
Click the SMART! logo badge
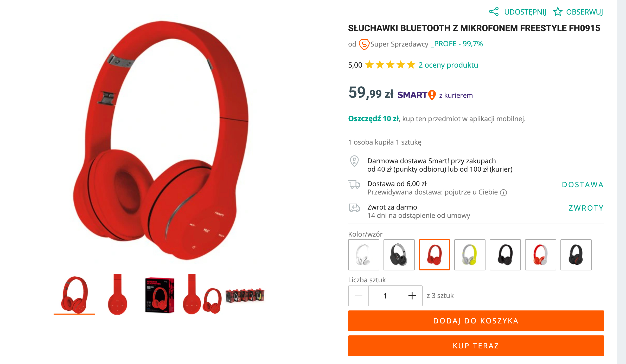pyautogui.click(x=417, y=95)
